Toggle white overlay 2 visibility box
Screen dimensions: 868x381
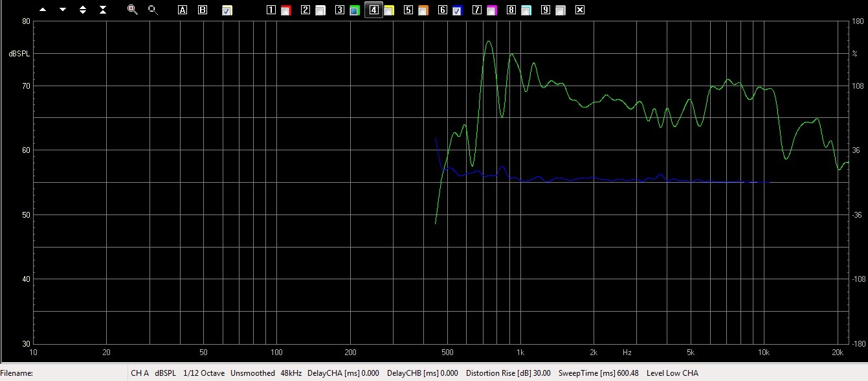click(320, 10)
